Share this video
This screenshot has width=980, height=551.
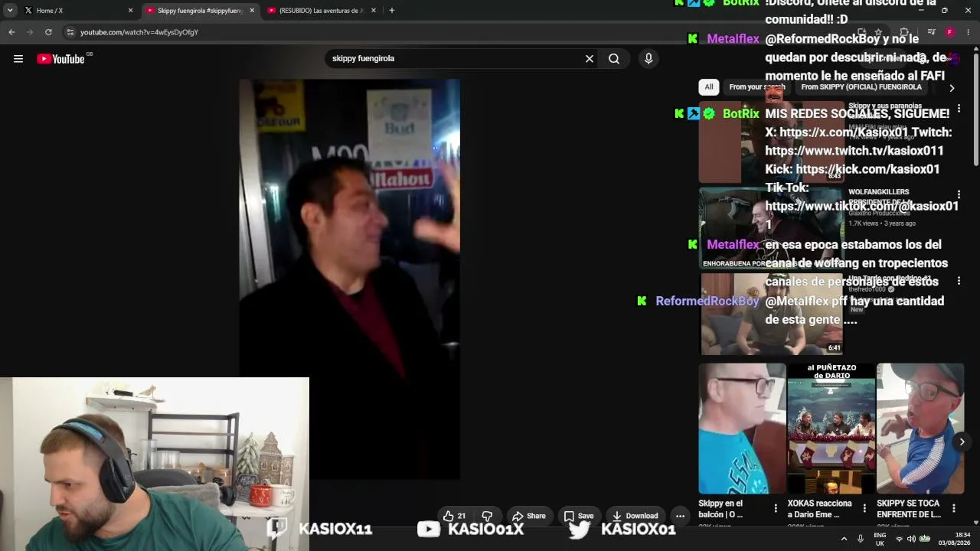[x=529, y=516]
